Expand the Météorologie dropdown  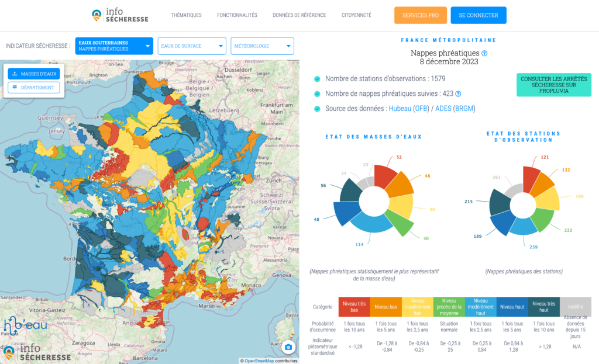[x=262, y=46]
